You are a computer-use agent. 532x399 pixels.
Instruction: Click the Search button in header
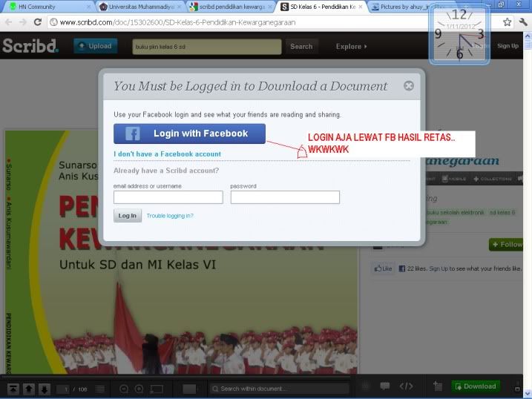point(301,47)
